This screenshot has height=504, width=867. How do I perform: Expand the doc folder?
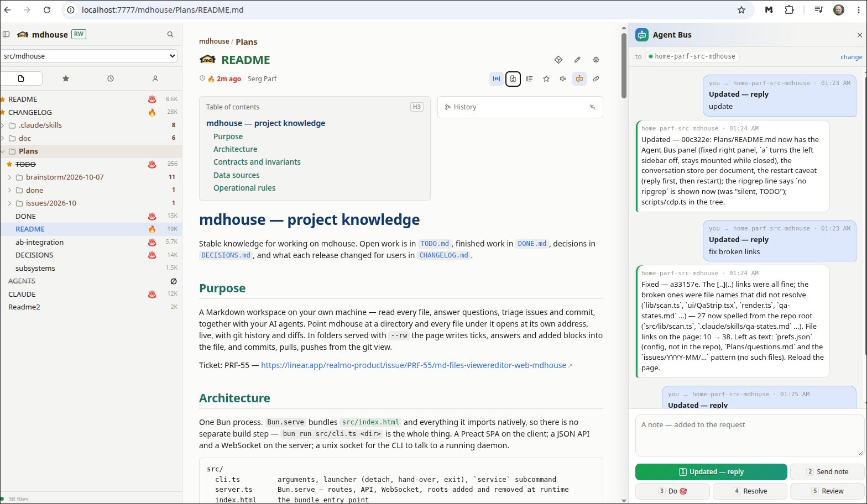click(x=3, y=138)
